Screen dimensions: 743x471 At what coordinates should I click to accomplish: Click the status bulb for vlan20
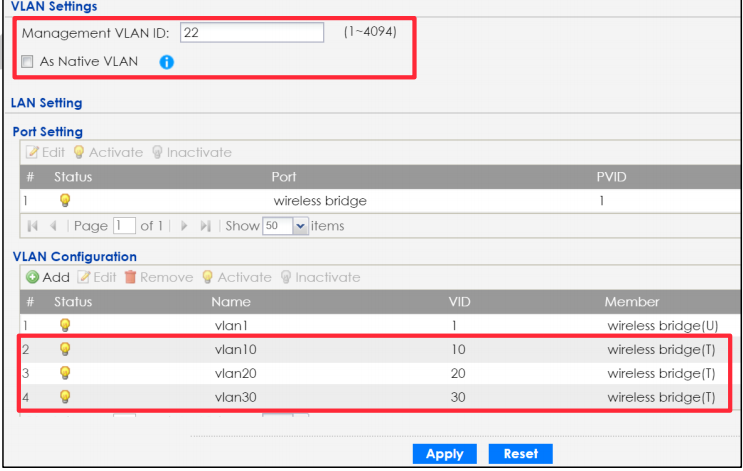[65, 373]
